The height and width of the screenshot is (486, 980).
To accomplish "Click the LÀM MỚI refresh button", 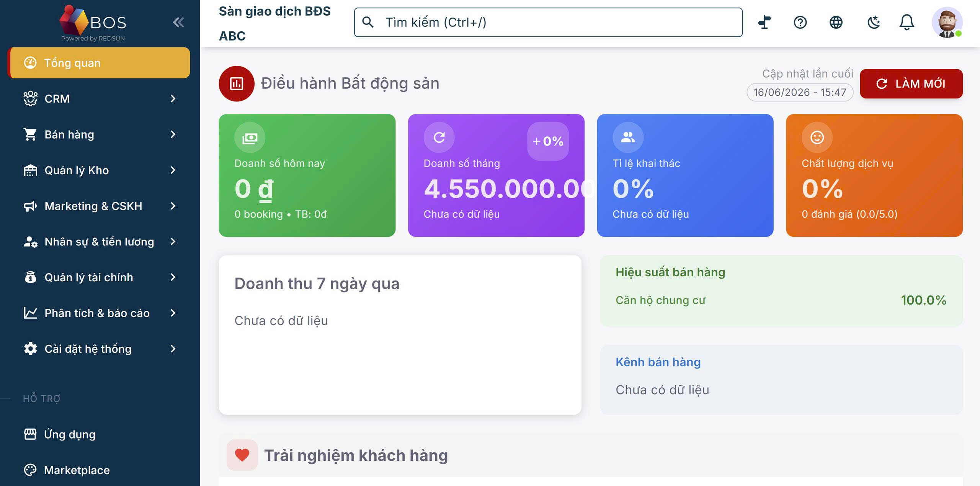I will pyautogui.click(x=911, y=83).
